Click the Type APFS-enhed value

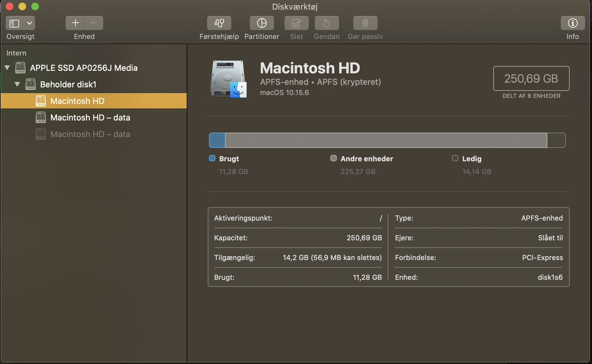coord(542,218)
